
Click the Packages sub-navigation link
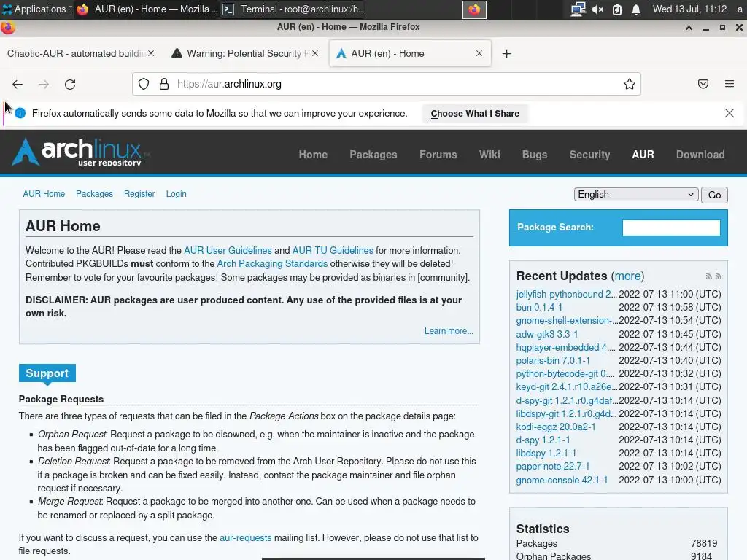pyautogui.click(x=94, y=194)
